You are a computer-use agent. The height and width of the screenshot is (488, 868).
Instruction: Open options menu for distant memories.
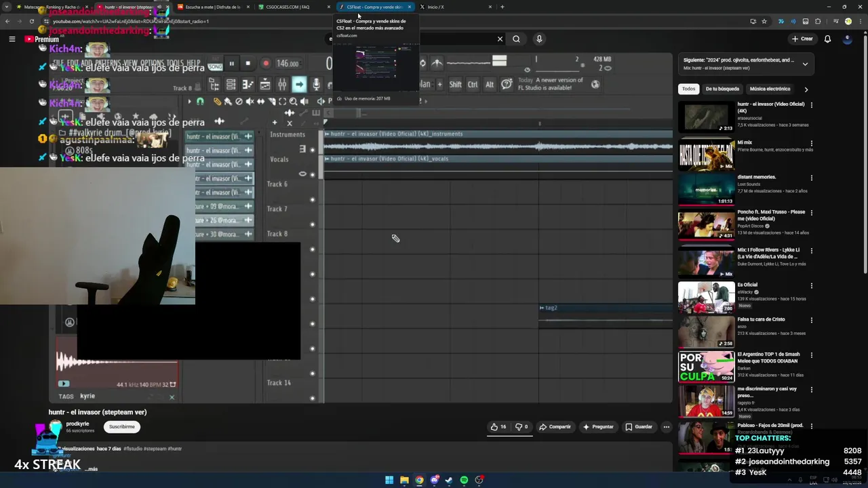811,178
